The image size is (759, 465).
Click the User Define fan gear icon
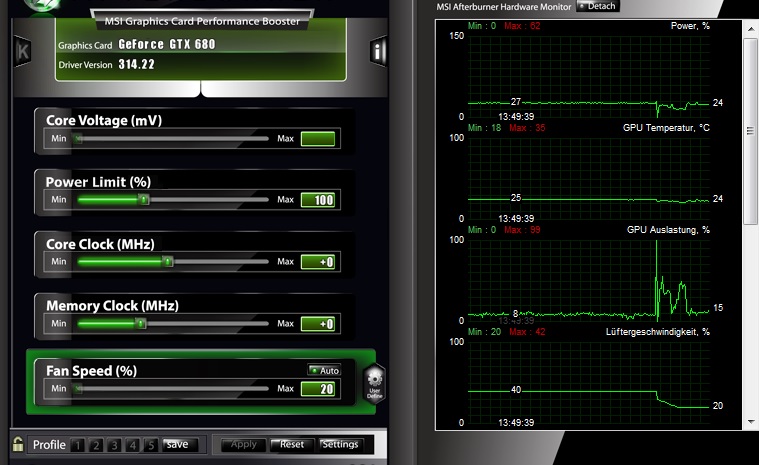click(375, 383)
